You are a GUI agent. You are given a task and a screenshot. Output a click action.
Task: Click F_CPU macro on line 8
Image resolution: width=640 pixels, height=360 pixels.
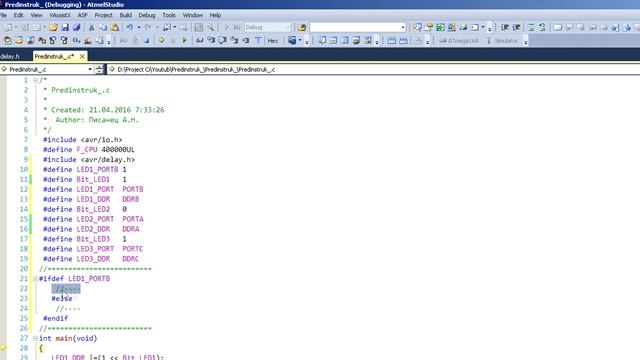pyautogui.click(x=87, y=150)
